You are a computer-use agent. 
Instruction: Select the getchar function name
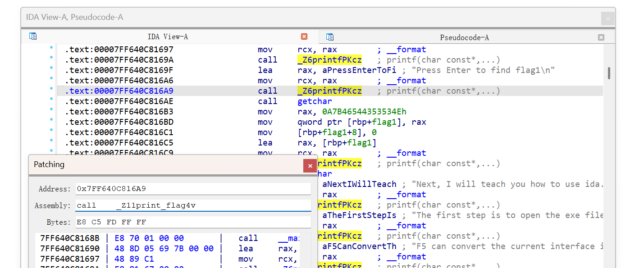coord(315,101)
